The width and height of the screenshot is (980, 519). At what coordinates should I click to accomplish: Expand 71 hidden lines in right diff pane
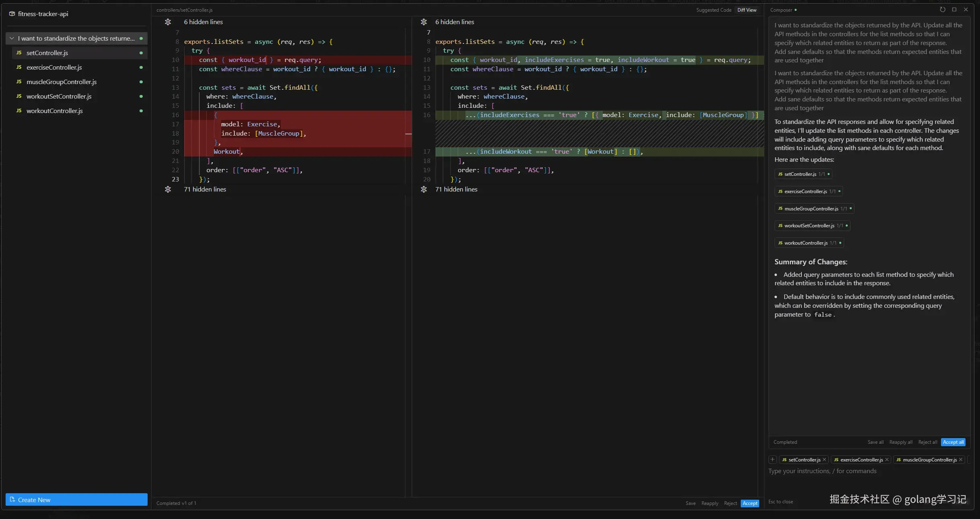click(x=424, y=189)
